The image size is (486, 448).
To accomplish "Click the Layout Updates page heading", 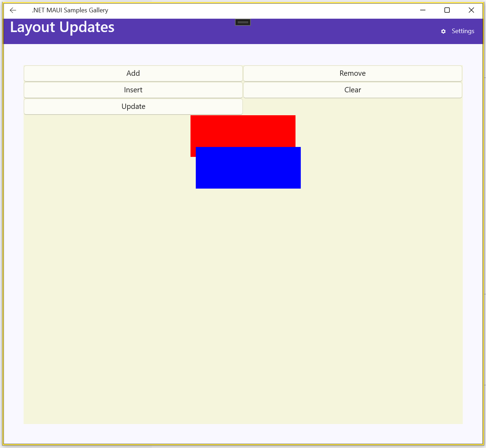I will click(62, 27).
